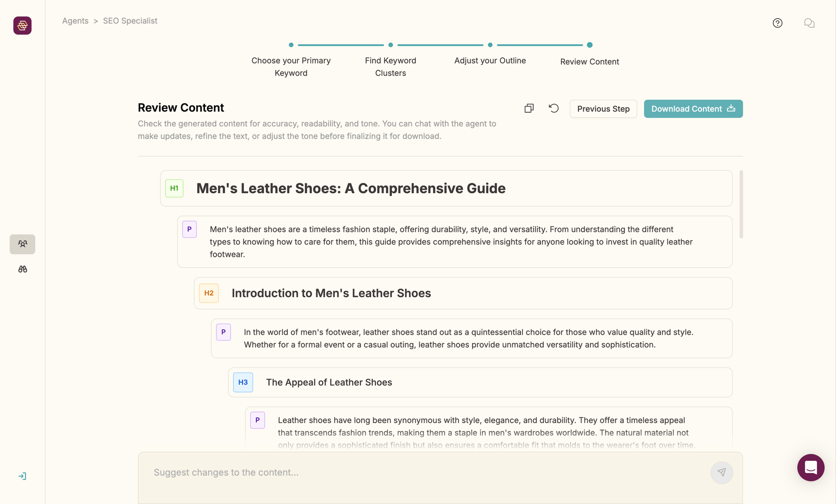This screenshot has height=504, width=836.
Task: Click Download Content button
Action: [693, 109]
